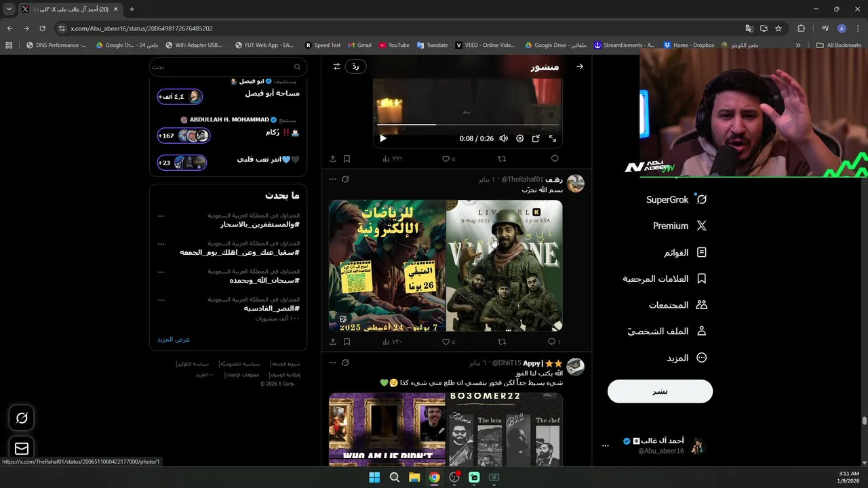
Task: Open account menu dots beside Abu_abeer16
Action: tap(606, 445)
